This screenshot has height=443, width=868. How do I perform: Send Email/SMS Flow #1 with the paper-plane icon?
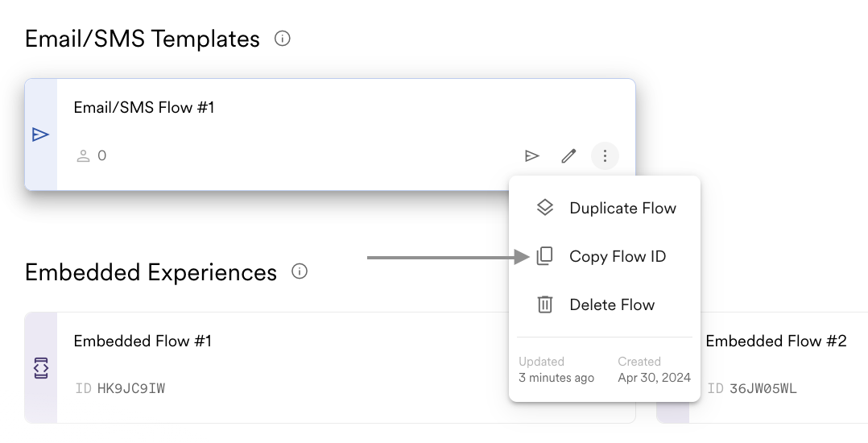coord(532,156)
